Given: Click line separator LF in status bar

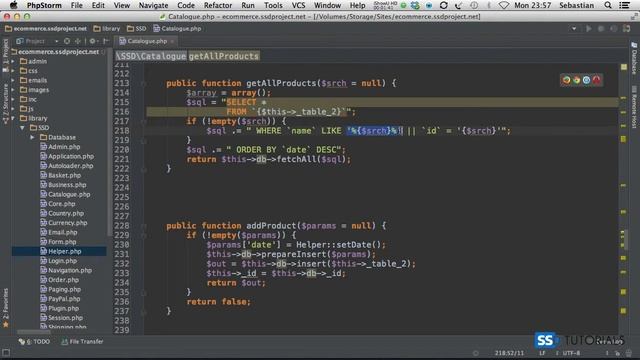Looking at the screenshot, I should [x=542, y=353].
